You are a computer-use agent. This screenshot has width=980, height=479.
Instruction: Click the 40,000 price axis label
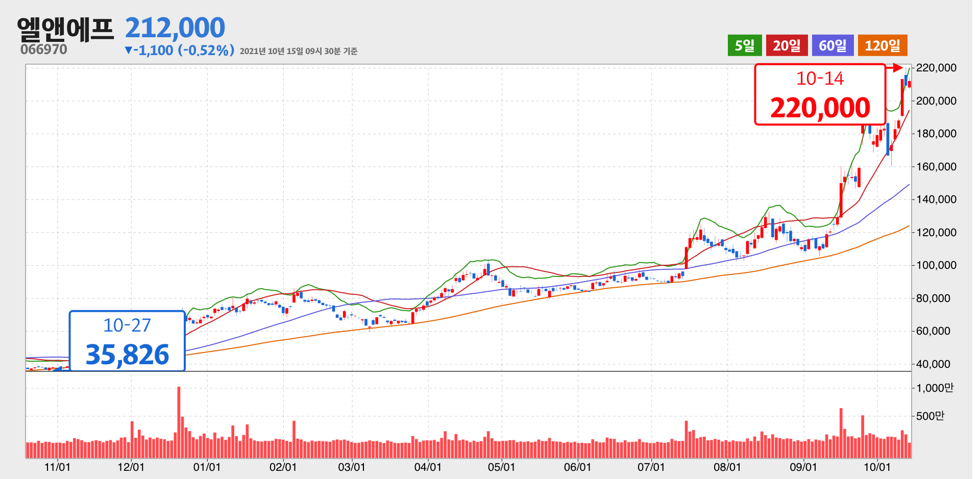(933, 364)
